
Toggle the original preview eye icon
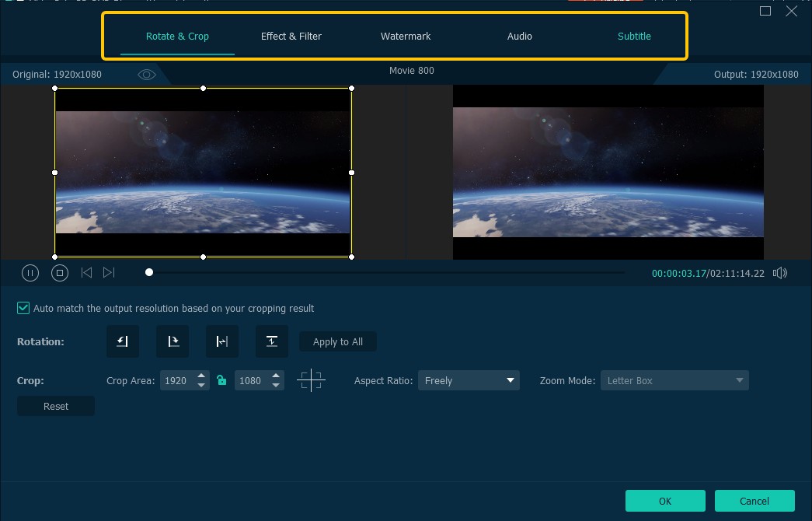(x=146, y=74)
